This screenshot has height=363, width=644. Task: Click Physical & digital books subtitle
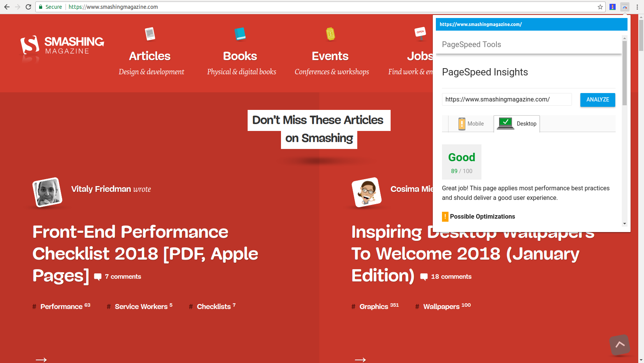coord(242,72)
